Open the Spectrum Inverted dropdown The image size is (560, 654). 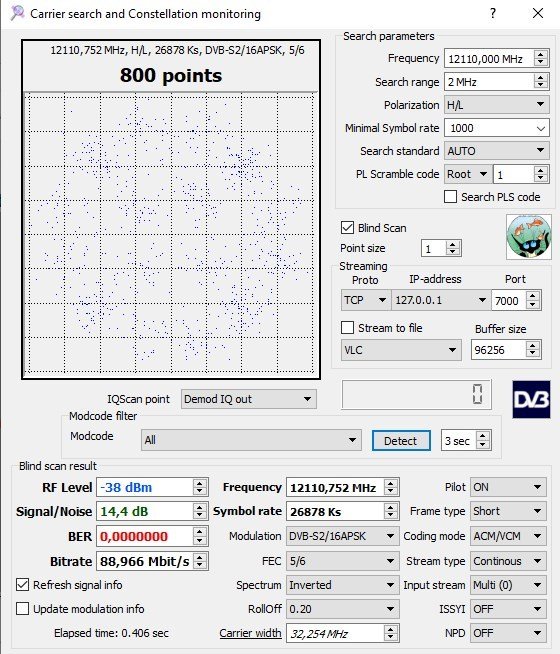coord(343,585)
